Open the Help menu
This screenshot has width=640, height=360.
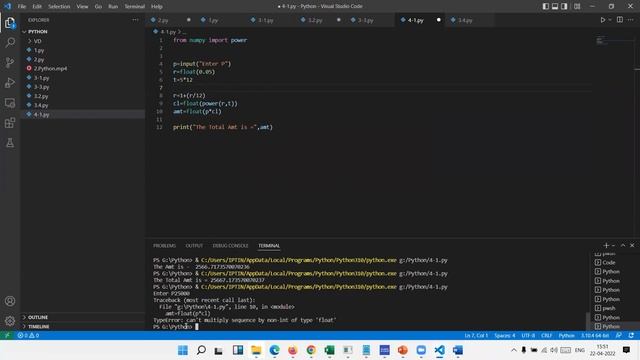(157, 7)
